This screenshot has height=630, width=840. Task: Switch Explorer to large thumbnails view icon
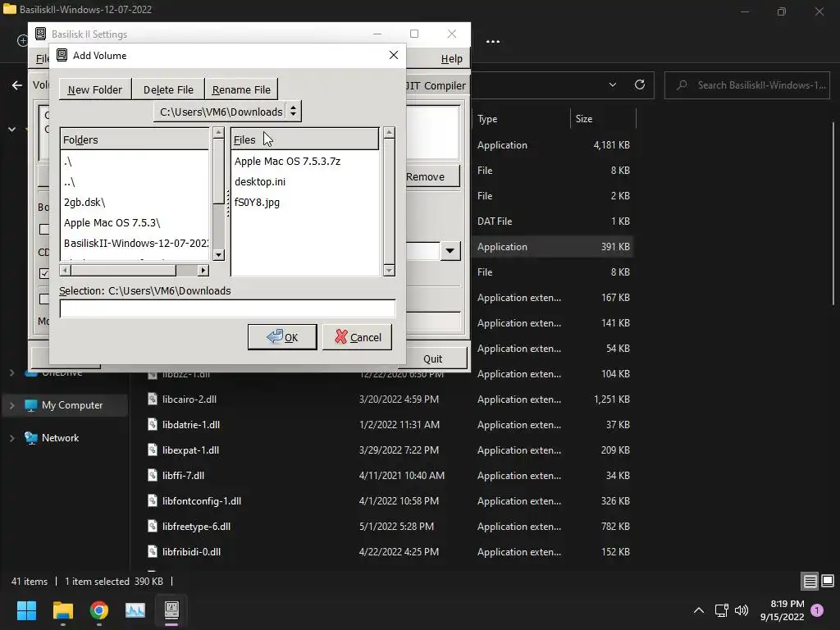point(828,581)
